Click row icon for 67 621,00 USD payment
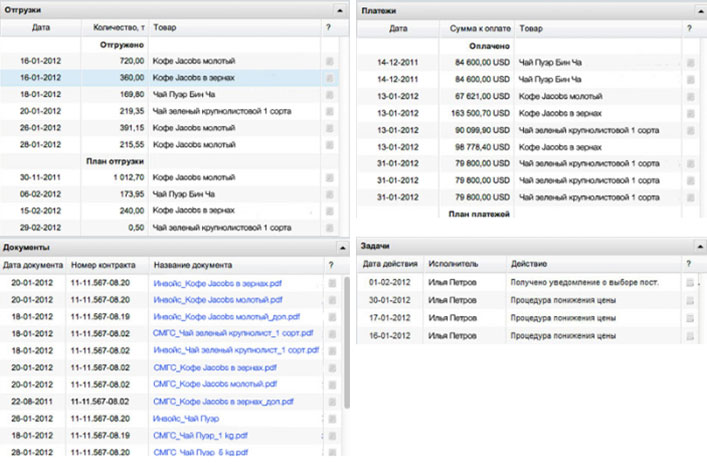 coord(690,97)
